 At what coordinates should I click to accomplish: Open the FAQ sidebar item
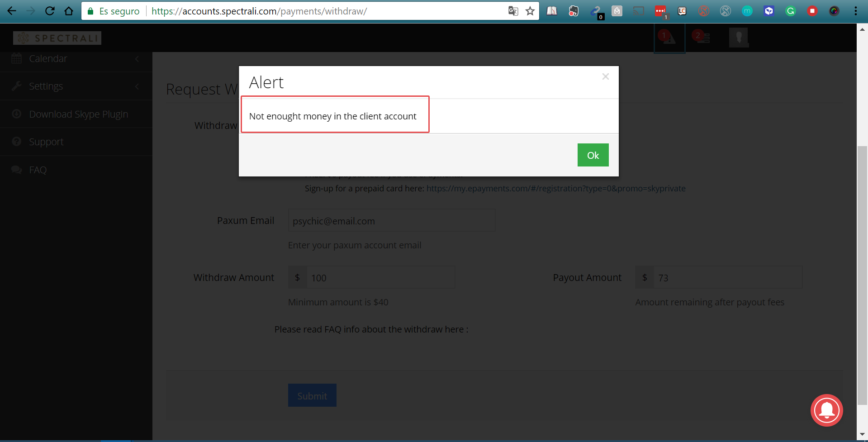click(38, 170)
